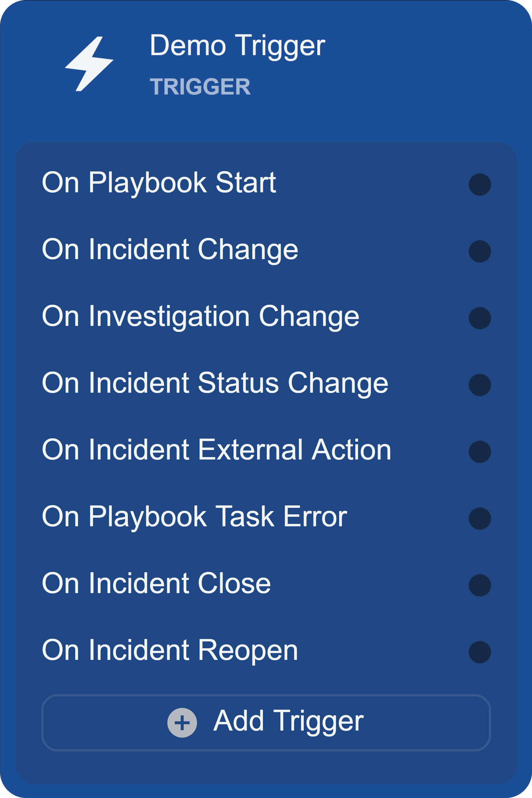Pick the On Incident Reopen trigger label
532x798 pixels.
pyautogui.click(x=170, y=650)
